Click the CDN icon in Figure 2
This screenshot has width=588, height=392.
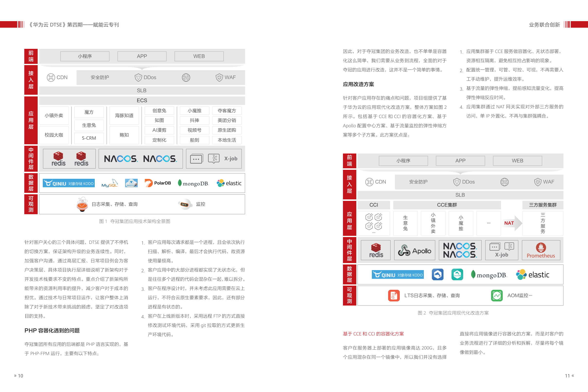(369, 182)
